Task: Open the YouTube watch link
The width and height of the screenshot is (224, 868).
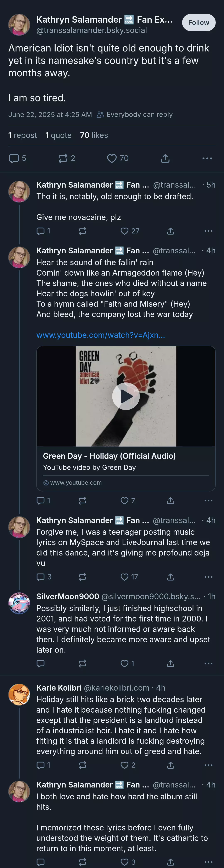Action: coord(101,335)
